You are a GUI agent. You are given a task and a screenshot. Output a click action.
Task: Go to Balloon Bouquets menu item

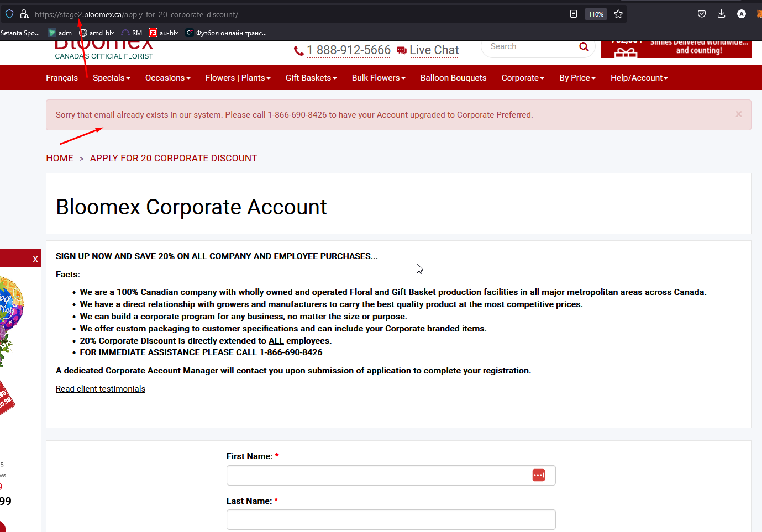tap(454, 78)
